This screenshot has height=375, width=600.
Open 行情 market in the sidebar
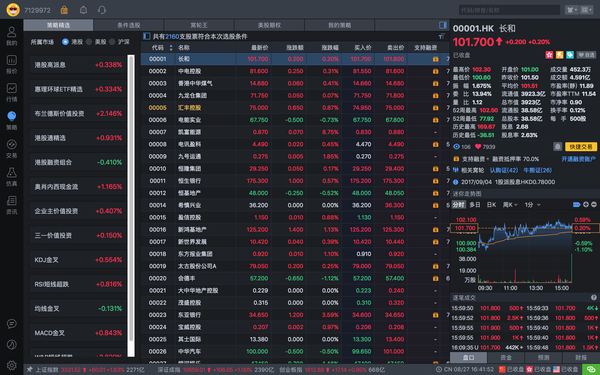(12, 92)
